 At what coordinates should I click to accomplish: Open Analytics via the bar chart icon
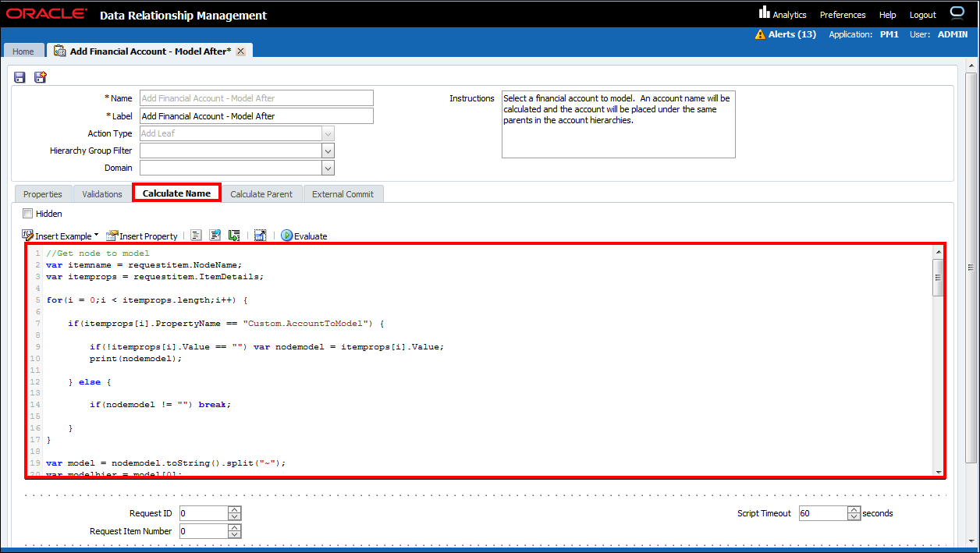[x=765, y=13]
